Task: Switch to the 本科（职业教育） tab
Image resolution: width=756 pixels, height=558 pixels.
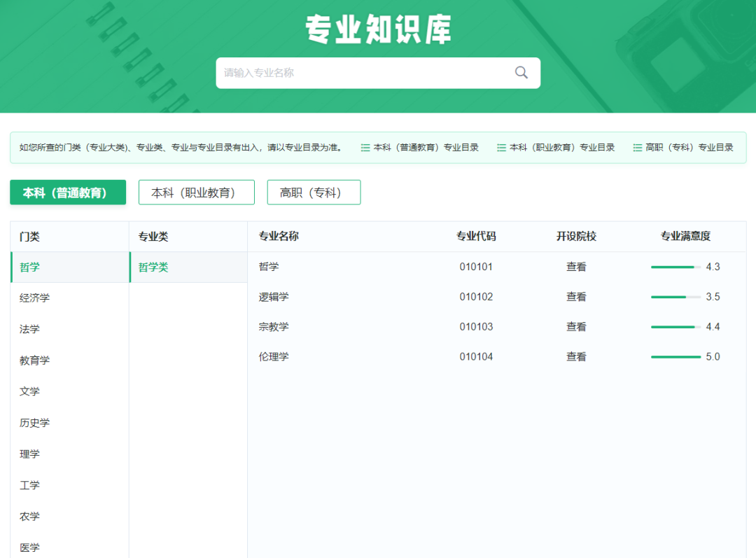Action: 196,192
